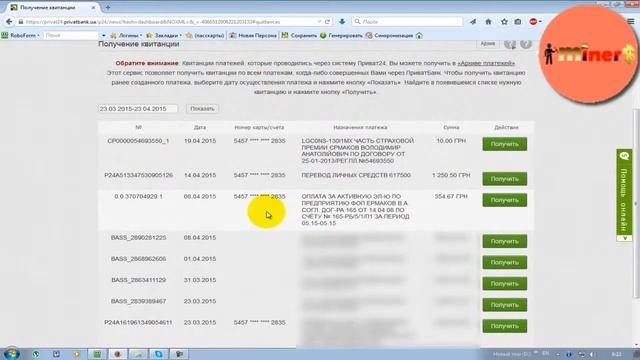Expand the Закладки dropdown

[164, 36]
